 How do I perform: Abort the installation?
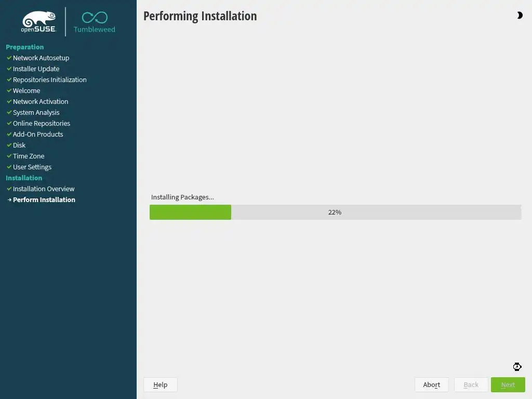coord(432,385)
